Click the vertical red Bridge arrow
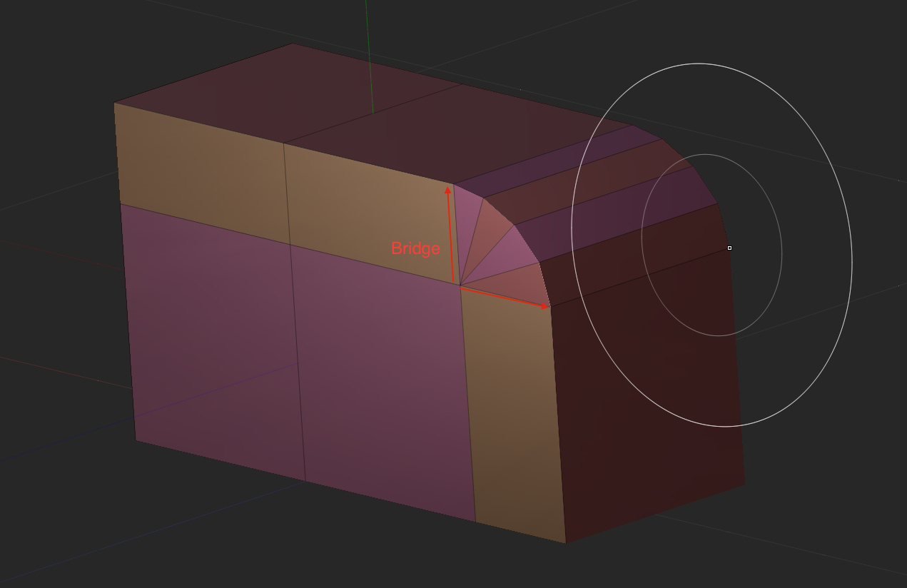Image resolution: width=907 pixels, height=588 pixels. tap(448, 235)
